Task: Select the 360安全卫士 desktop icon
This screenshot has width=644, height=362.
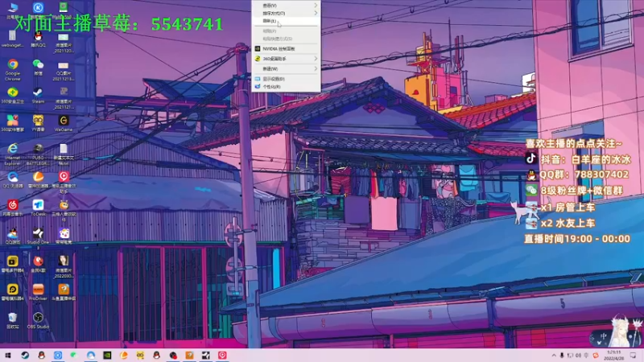Action: 13,96
